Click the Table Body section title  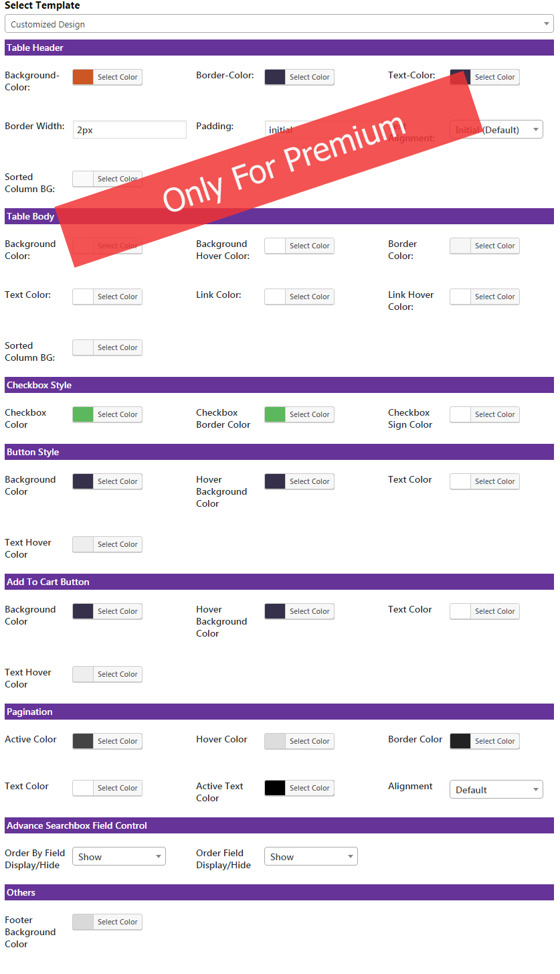31,216
